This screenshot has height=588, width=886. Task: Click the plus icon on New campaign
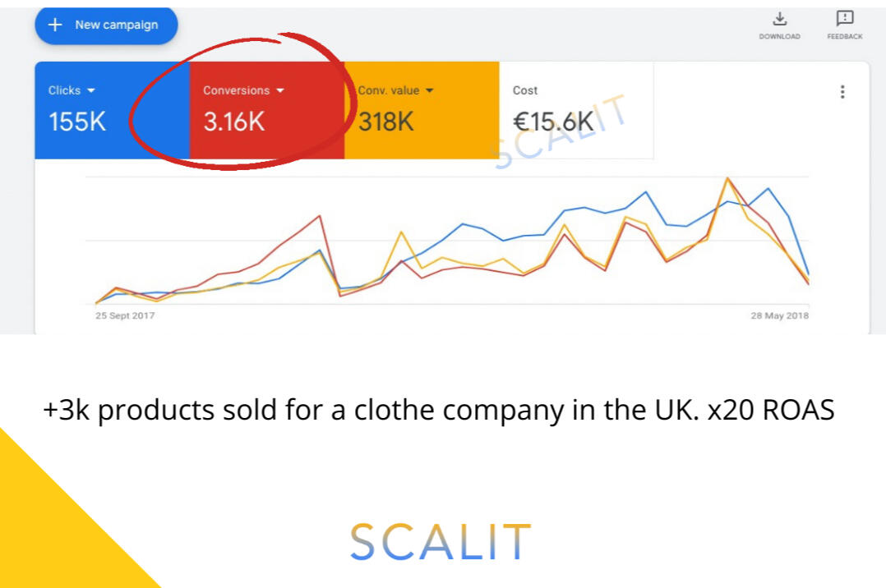[55, 25]
